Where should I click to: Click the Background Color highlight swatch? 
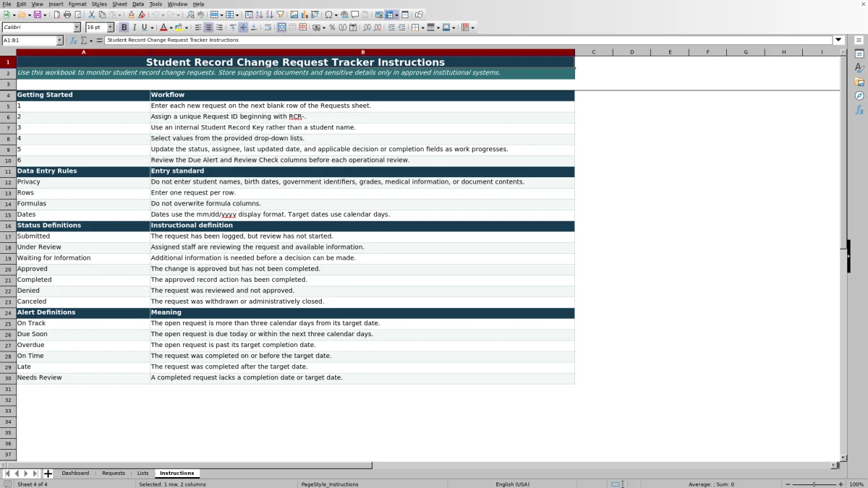coord(178,27)
